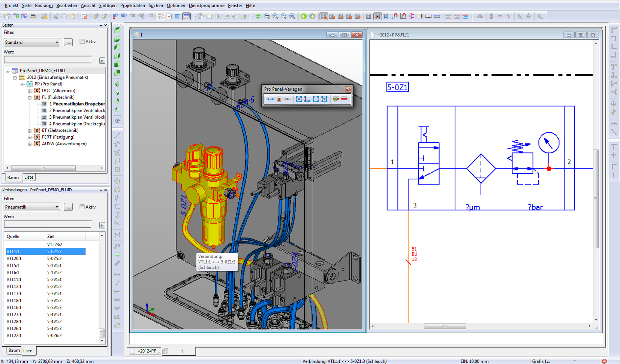Click the ellipsis button beside Pneumatik filter
Screen dimensions: 620x364
68,207
